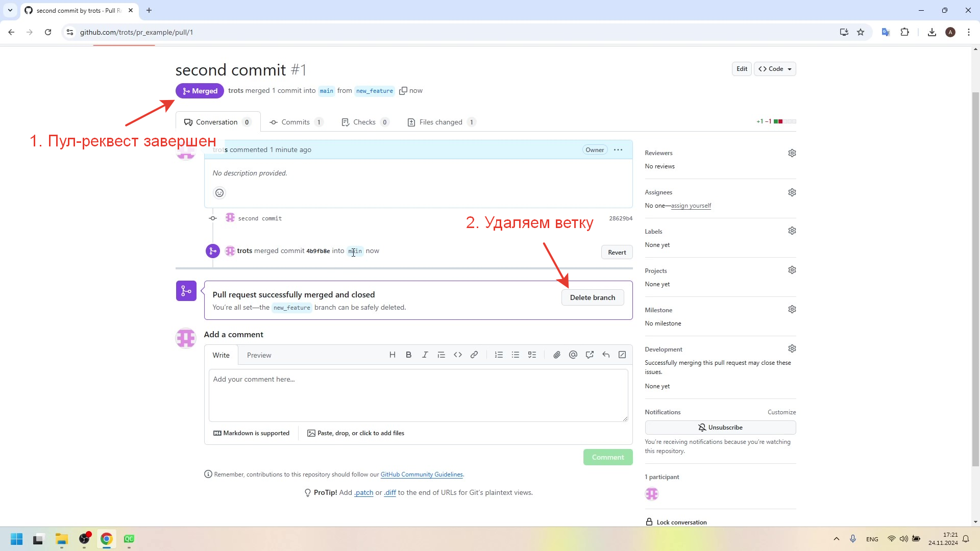This screenshot has width=980, height=551.
Task: Click the Italic formatting icon
Action: click(x=425, y=355)
